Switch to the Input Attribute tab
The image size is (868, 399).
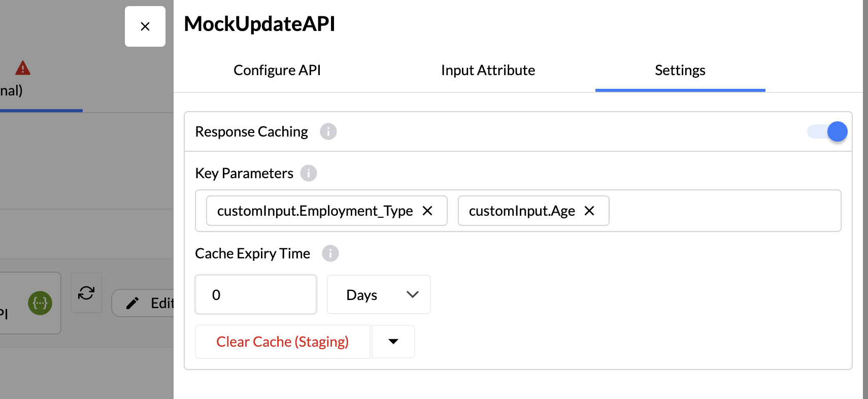pos(487,70)
